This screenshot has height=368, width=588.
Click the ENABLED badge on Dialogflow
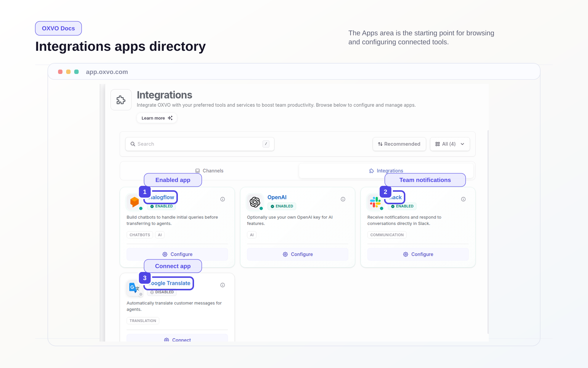161,206
